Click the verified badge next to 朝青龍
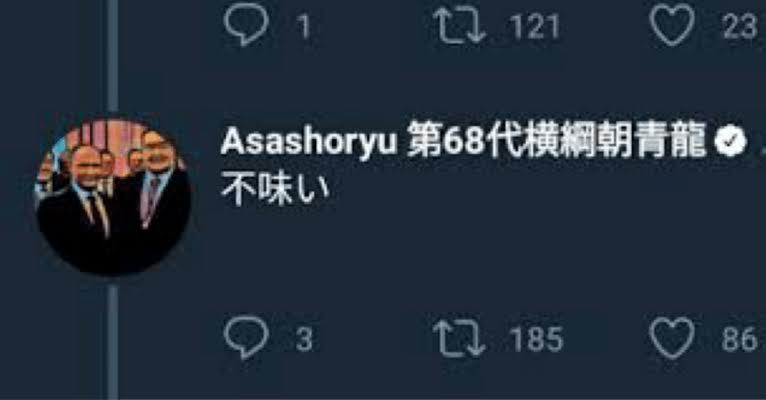Screen dimensions: 766x400 (x=730, y=142)
